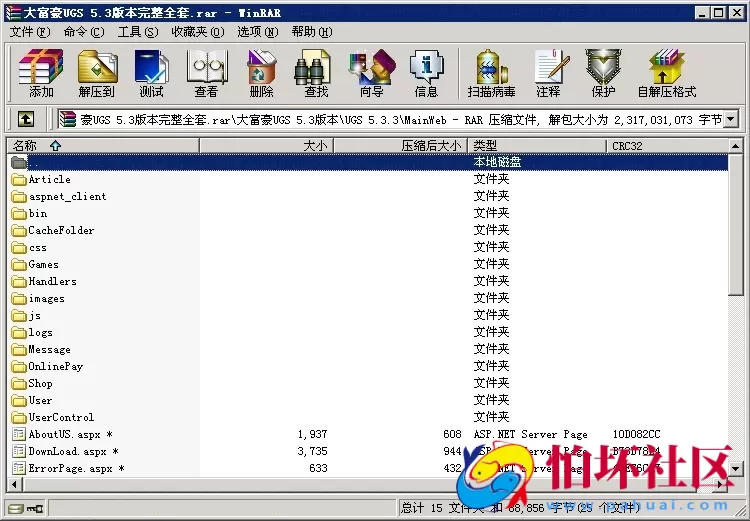
Task: Click the 自解压格式 (SFX) toolbar icon
Action: (667, 73)
